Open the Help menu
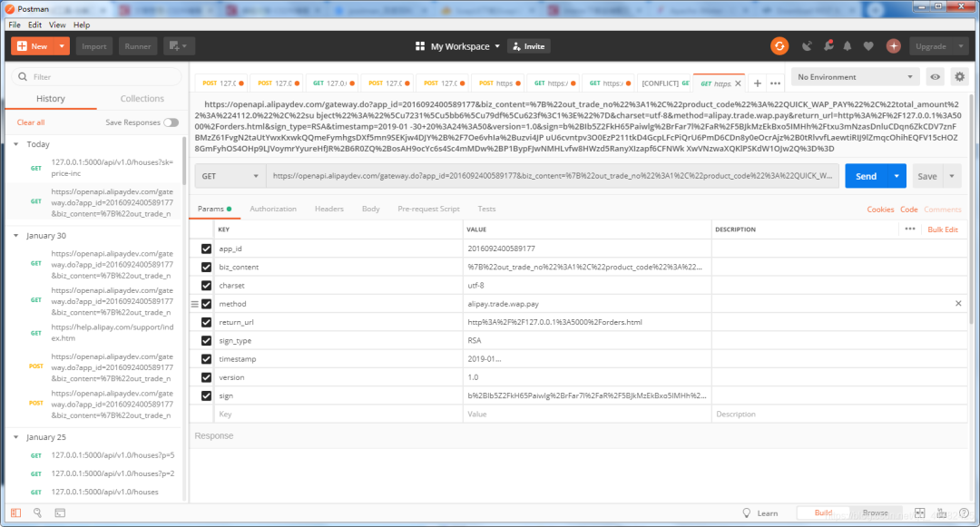 point(82,25)
